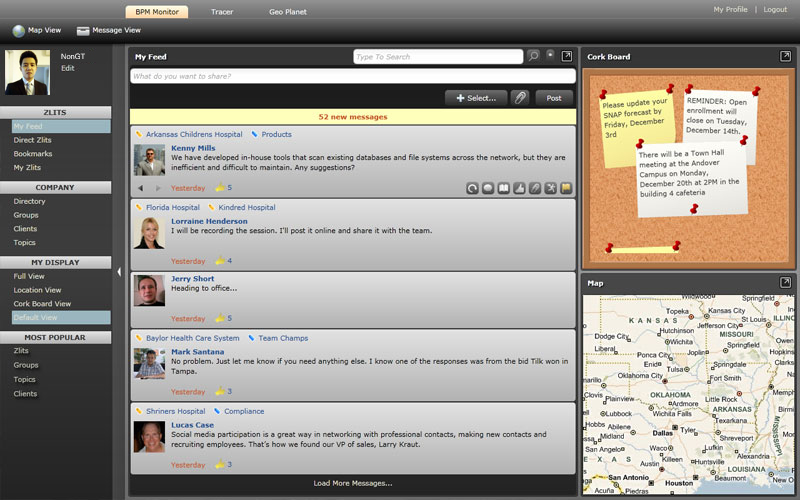Click the search magnifier icon in My Feed

534,56
